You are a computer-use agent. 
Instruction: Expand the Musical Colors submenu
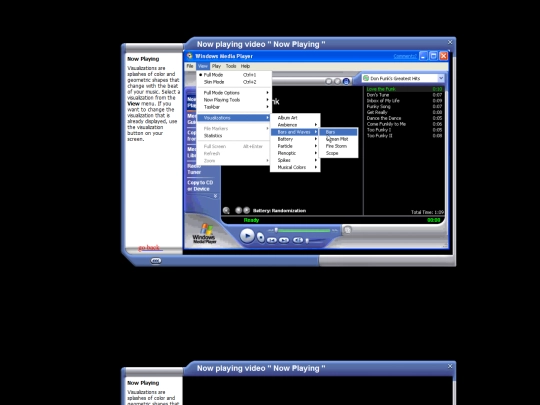[x=295, y=167]
